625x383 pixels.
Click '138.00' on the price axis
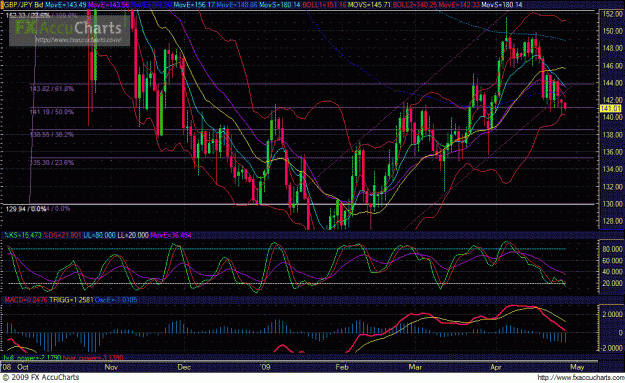(612, 135)
